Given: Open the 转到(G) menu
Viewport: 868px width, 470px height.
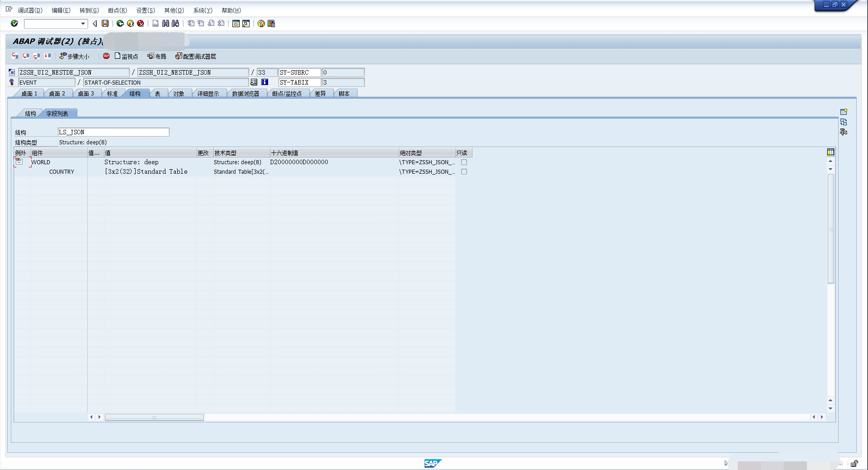Looking at the screenshot, I should [89, 10].
